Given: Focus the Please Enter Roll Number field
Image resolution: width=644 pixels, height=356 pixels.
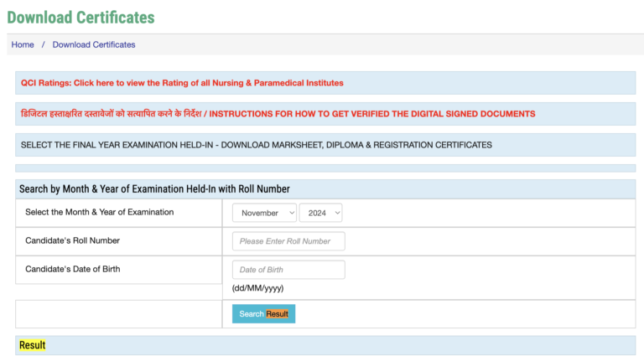Looking at the screenshot, I should [288, 241].
